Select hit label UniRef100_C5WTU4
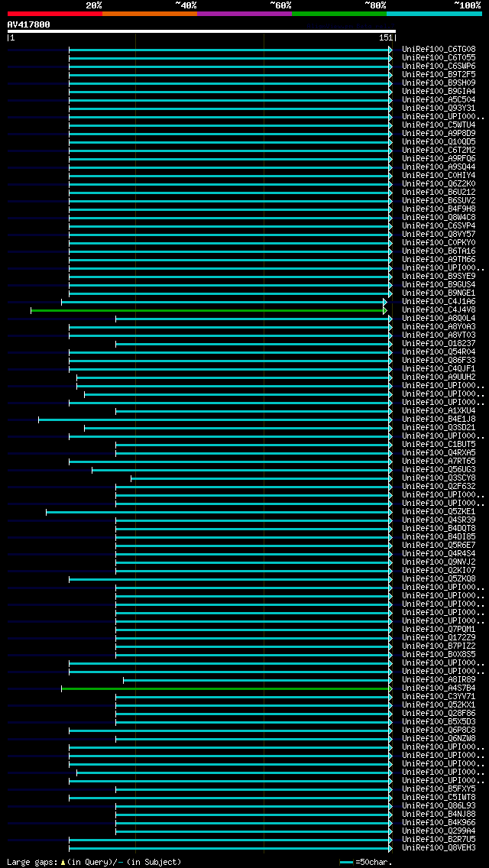This screenshot has width=489, height=868. pos(439,125)
